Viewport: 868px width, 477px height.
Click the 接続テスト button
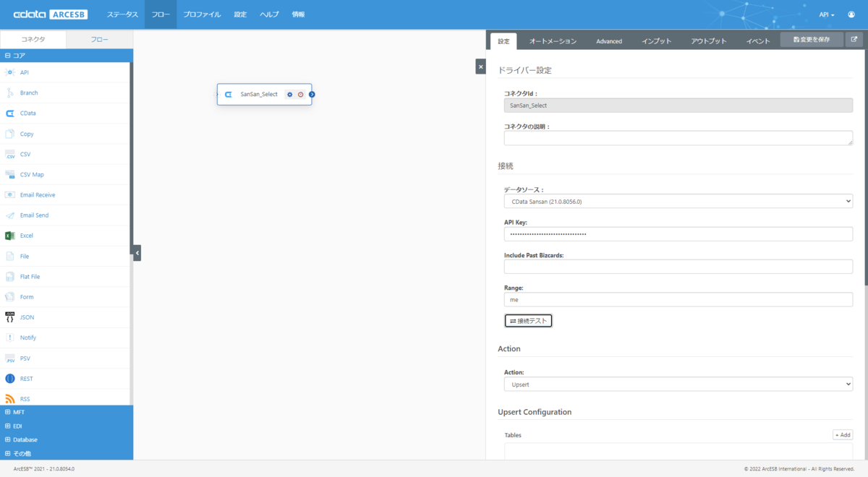[528, 320]
